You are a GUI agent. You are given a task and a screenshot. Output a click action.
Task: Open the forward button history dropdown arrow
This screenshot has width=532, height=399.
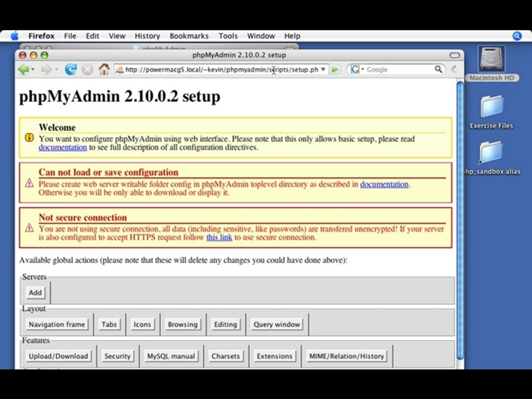pyautogui.click(x=57, y=70)
